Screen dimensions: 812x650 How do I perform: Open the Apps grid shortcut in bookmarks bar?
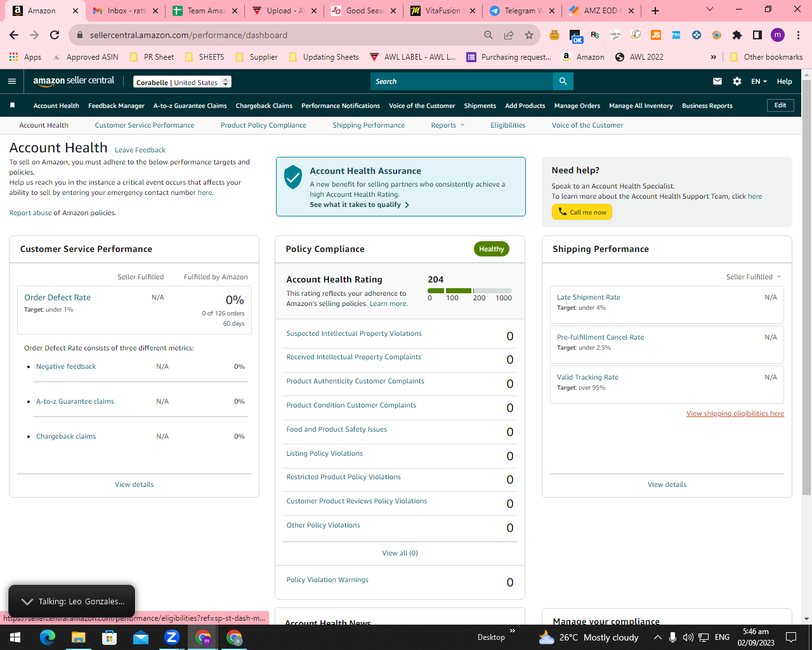click(25, 56)
